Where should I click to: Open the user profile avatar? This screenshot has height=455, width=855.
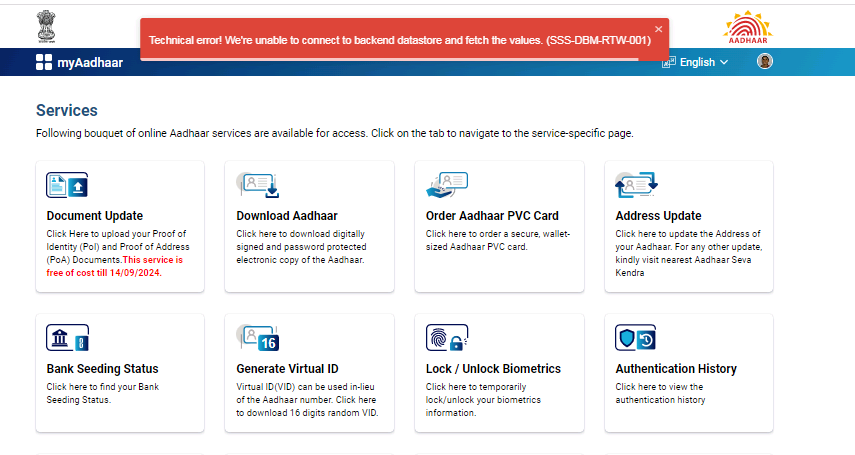765,62
